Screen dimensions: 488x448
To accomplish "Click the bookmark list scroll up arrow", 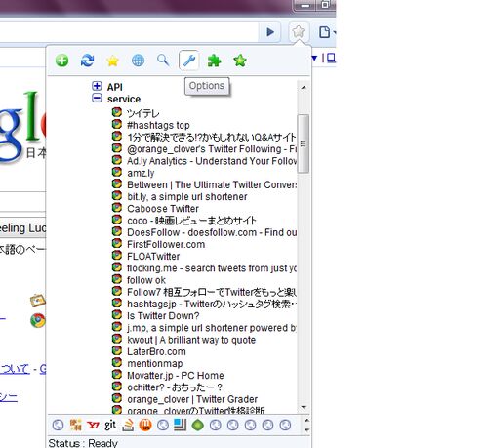I will [x=304, y=87].
